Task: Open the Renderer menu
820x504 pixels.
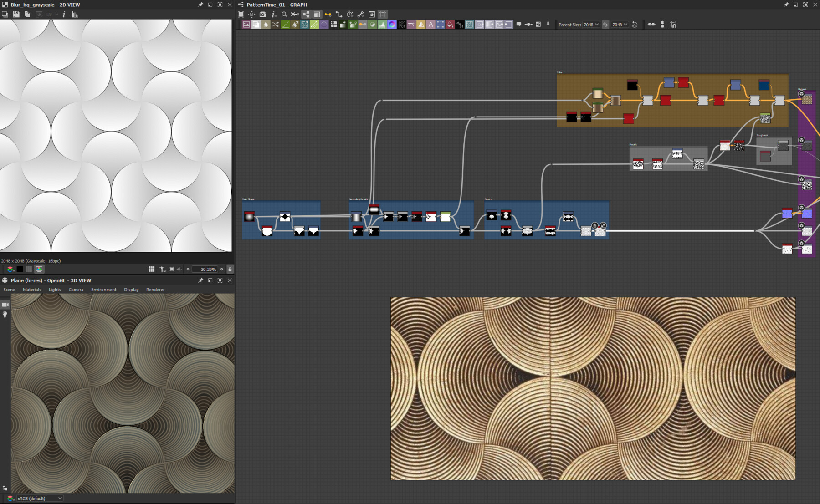Action: tap(155, 290)
